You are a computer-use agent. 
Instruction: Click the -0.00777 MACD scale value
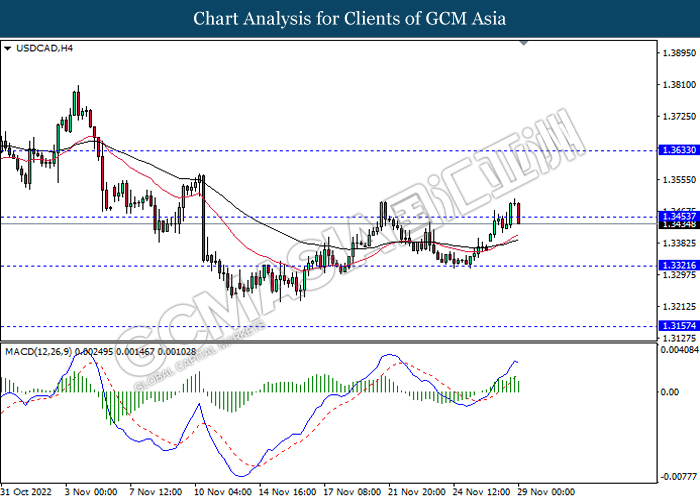tap(679, 477)
